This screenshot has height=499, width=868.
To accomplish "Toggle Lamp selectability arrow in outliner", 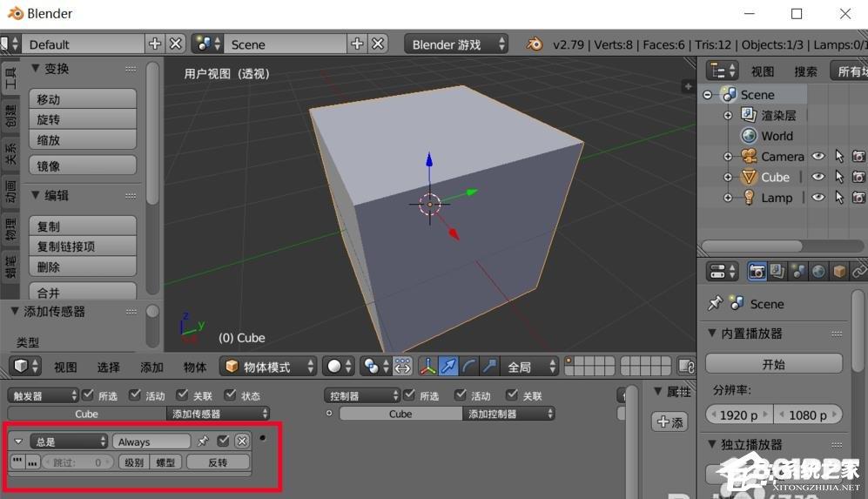I will pyautogui.click(x=839, y=197).
